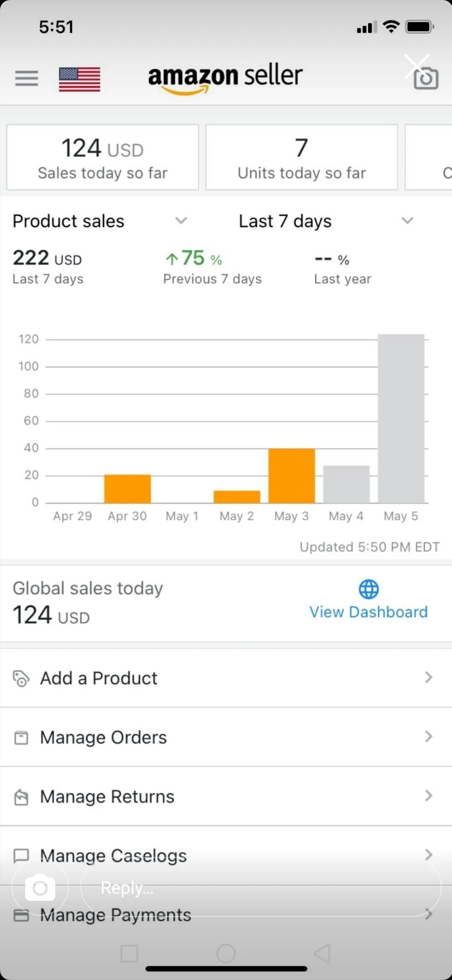The image size is (452, 980).
Task: Tap the Manage Orders box icon
Action: [21, 738]
